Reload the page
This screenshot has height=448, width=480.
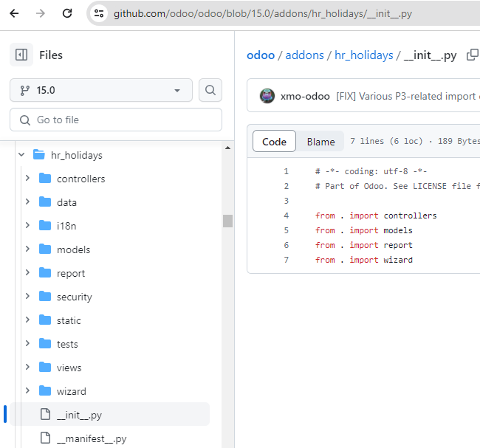[x=67, y=13]
